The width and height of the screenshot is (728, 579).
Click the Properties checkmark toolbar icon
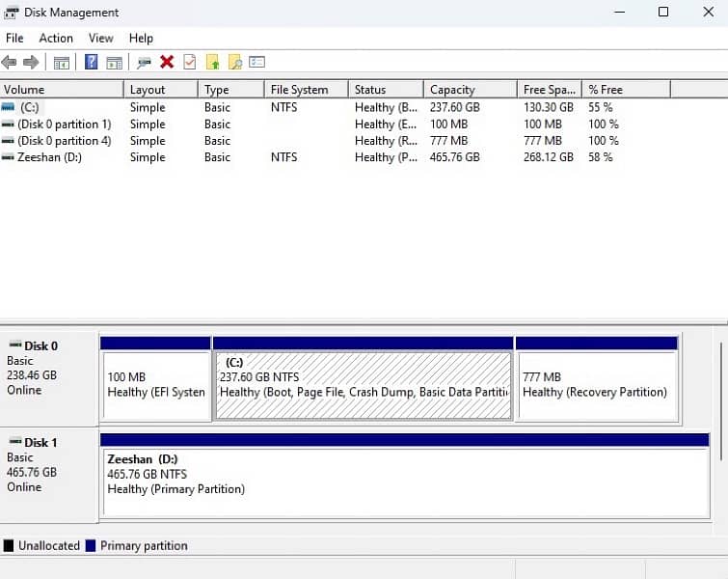pos(189,62)
